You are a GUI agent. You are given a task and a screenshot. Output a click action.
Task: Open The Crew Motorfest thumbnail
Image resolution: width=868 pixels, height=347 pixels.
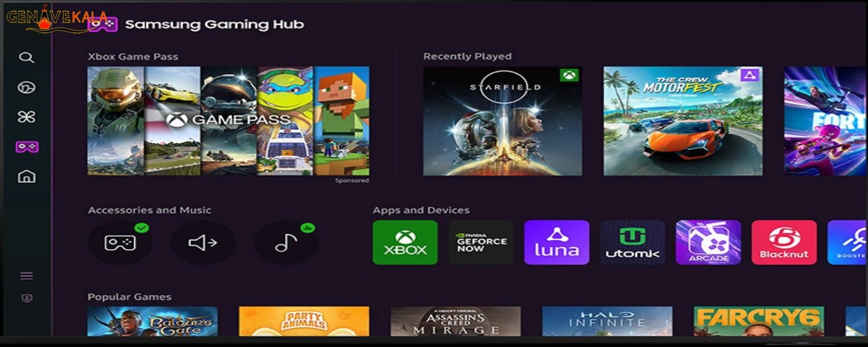click(683, 121)
